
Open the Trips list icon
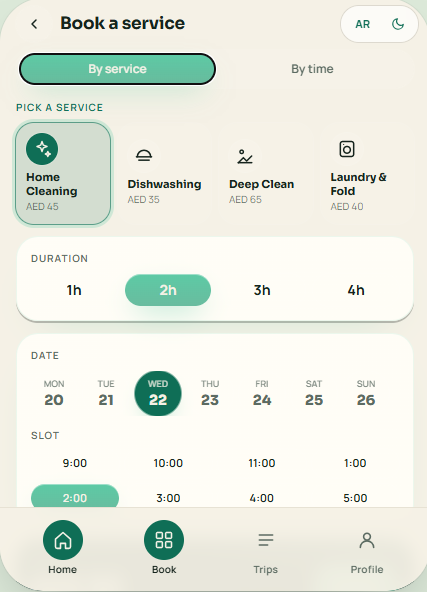pos(266,540)
